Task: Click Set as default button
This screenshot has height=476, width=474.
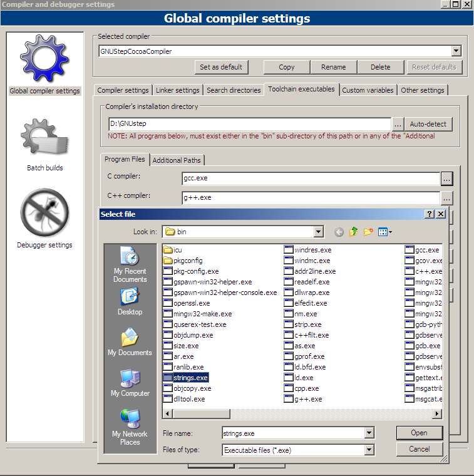Action: click(221, 67)
